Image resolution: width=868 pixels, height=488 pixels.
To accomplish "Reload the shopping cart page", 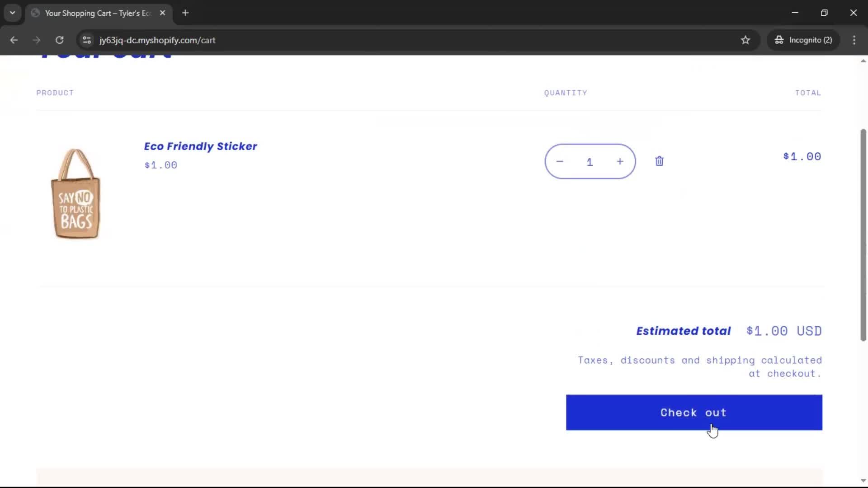I will click(59, 40).
